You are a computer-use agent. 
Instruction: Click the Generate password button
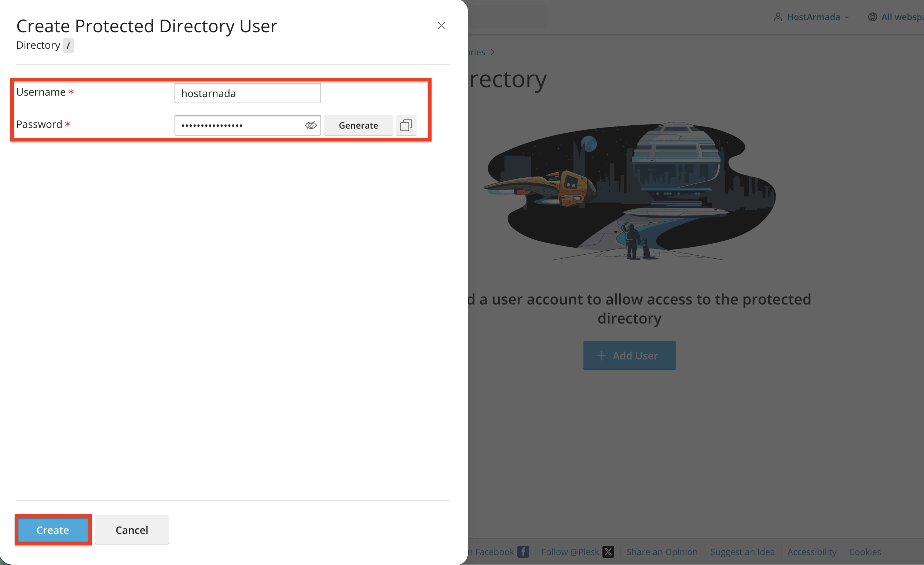(x=358, y=125)
